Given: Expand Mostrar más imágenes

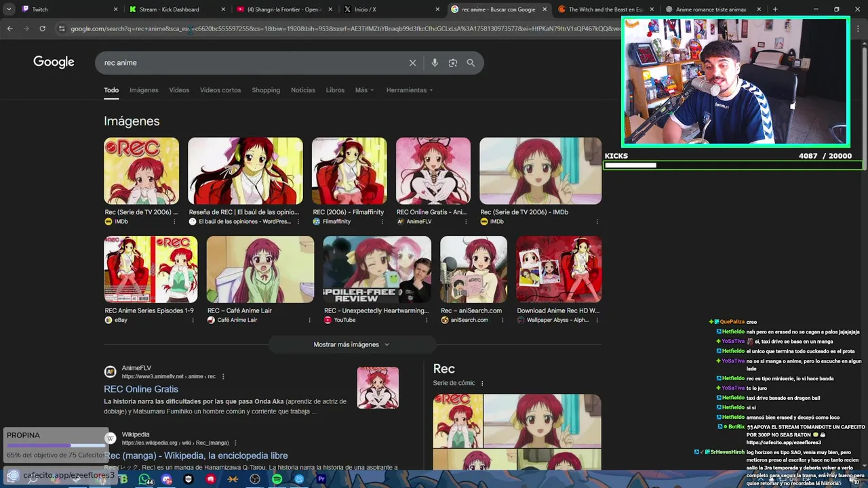Looking at the screenshot, I should point(351,344).
